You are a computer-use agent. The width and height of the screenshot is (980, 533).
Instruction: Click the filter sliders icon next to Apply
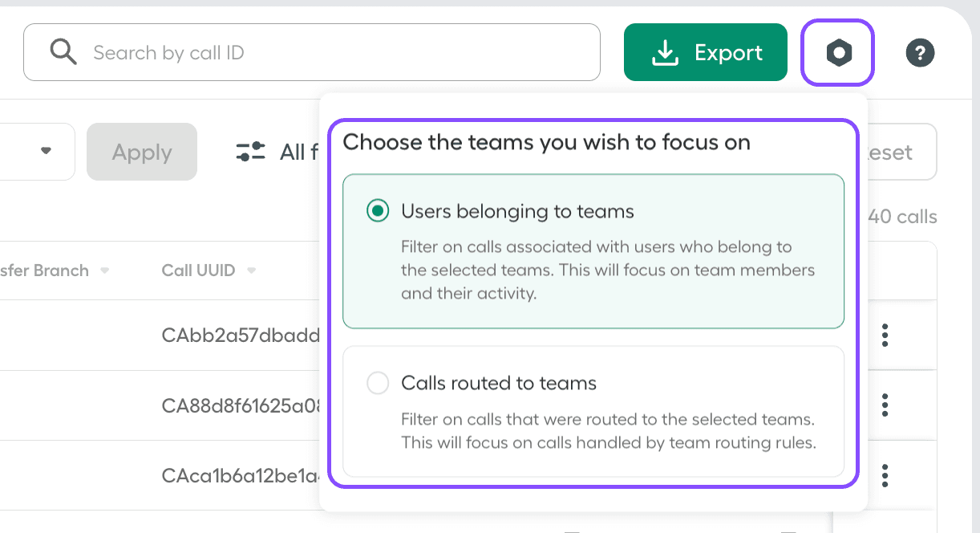coord(250,151)
